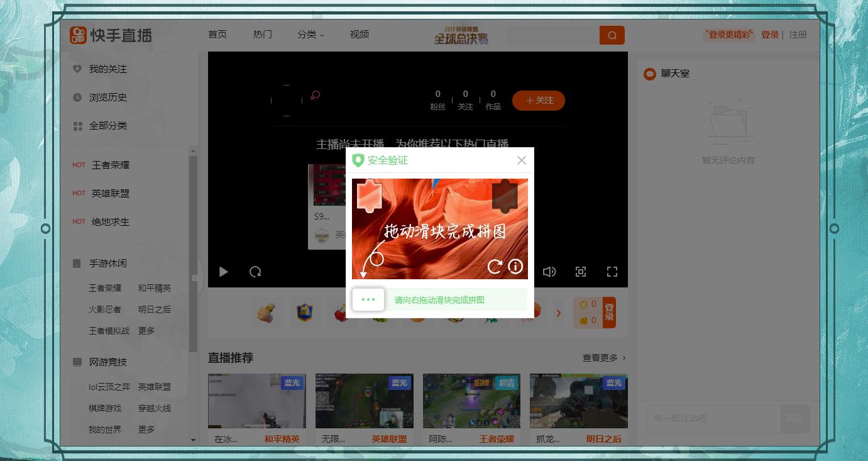The image size is (868, 461).
Task: Open 浏览历史 in sidebar
Action: coord(107,97)
